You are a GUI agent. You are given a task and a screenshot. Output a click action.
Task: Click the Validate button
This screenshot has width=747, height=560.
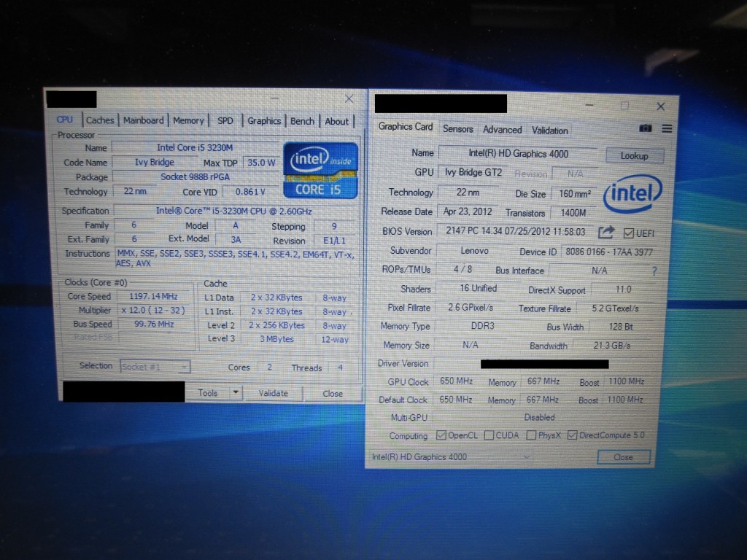coord(274,393)
